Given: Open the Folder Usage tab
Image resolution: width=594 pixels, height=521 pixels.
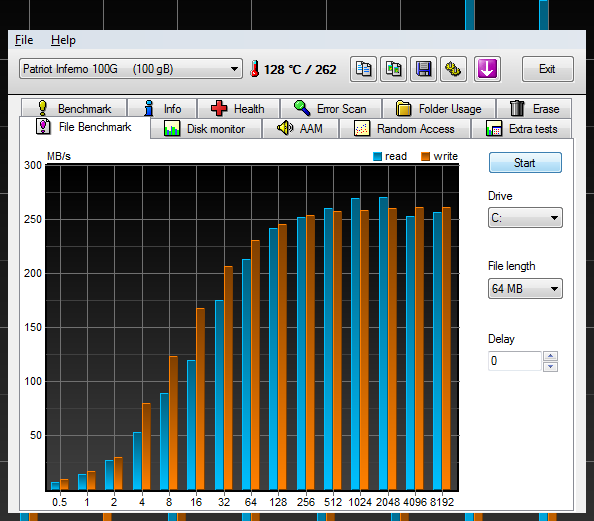Looking at the screenshot, I should point(439,108).
